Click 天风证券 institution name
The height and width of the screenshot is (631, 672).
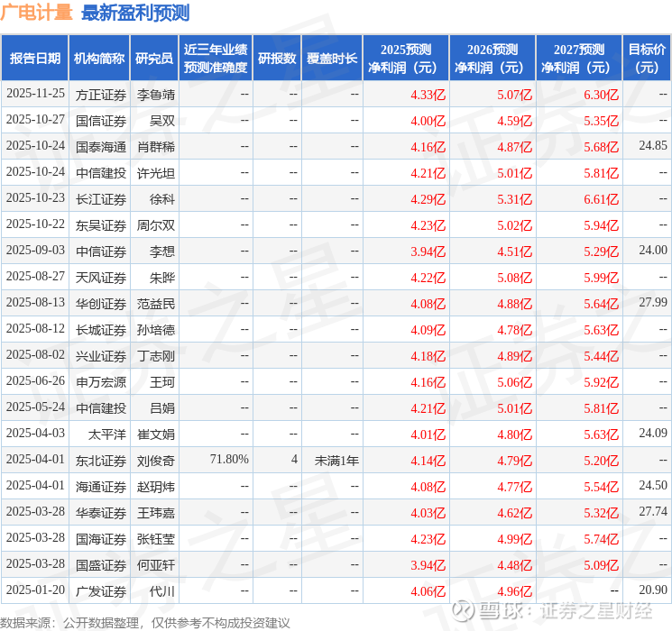click(x=101, y=278)
